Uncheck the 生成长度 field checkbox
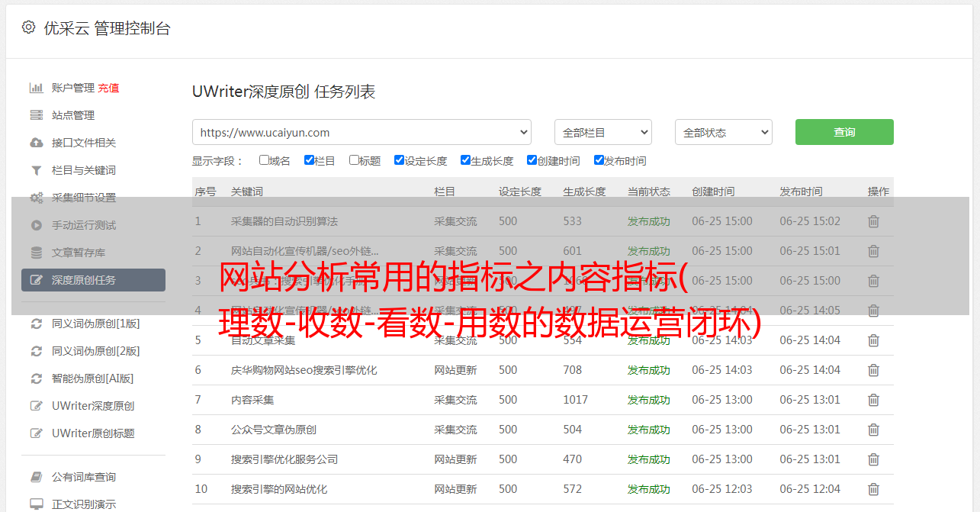This screenshot has width=980, height=512. (465, 160)
